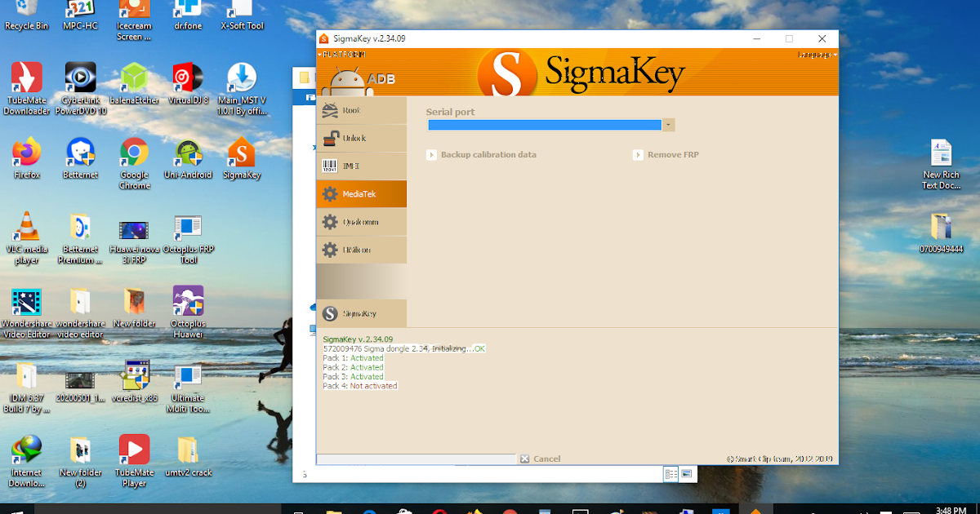
Task: Select the dongle initializing log line
Action: [404, 348]
